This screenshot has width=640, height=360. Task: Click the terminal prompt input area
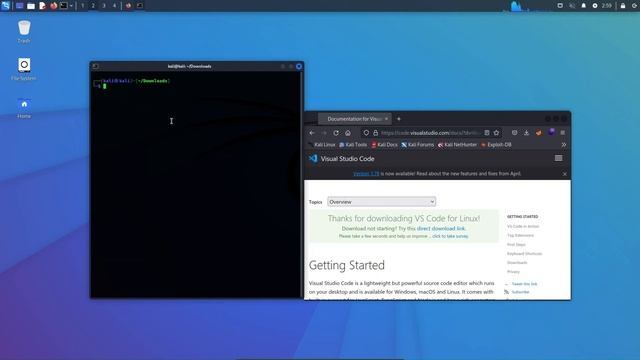point(105,86)
